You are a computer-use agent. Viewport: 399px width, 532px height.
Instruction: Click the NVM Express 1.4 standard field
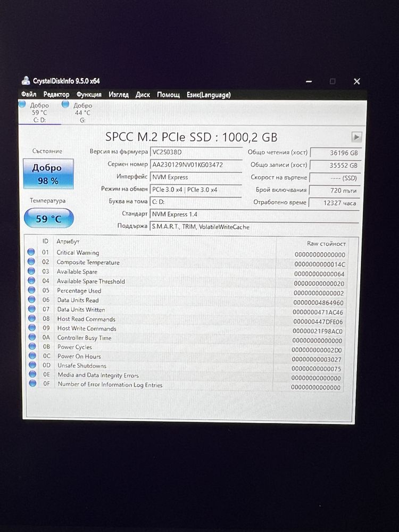(254, 214)
